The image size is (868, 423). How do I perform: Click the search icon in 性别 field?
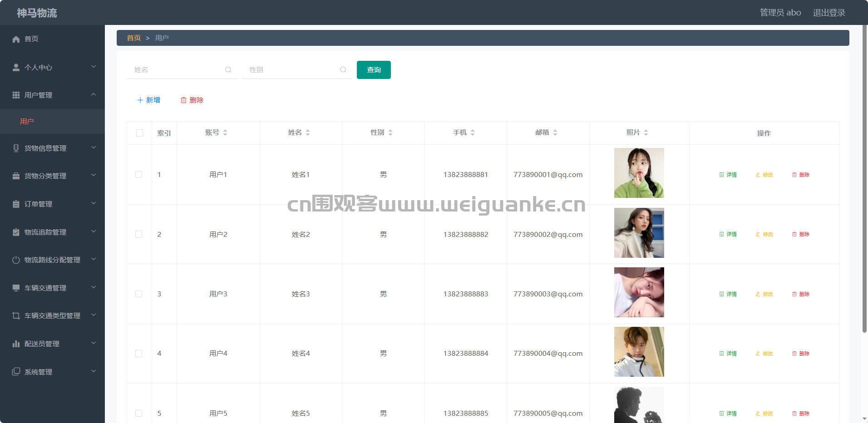click(343, 70)
